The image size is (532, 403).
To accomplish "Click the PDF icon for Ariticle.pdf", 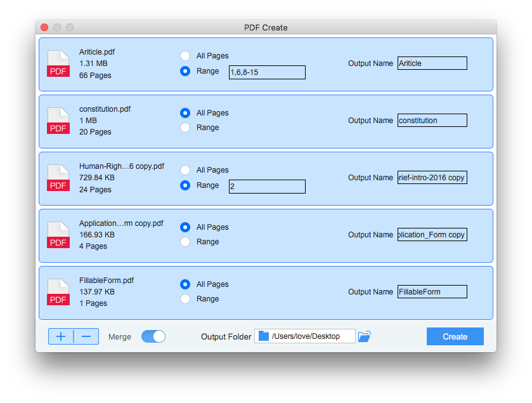I will [x=58, y=63].
